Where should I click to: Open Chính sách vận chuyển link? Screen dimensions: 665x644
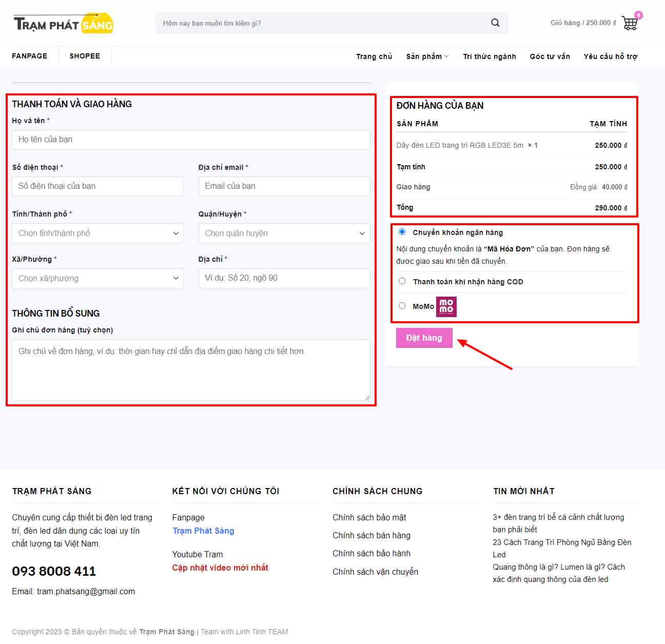pos(375,572)
